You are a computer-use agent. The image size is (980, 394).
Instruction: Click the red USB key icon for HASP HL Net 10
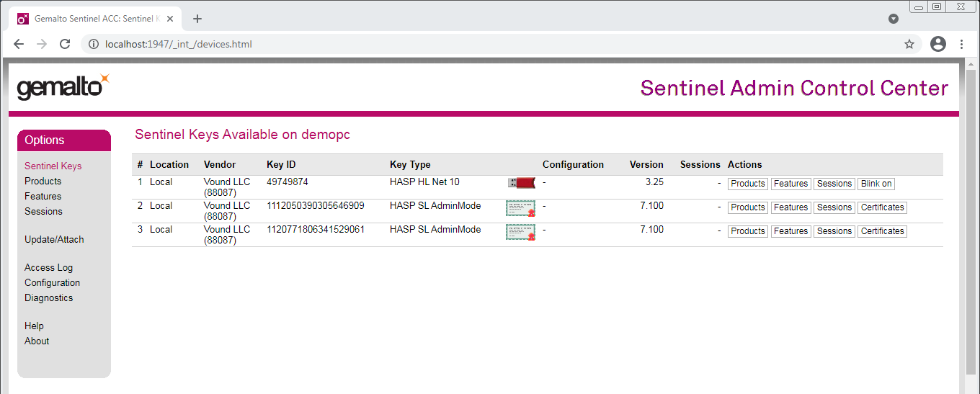[521, 183]
